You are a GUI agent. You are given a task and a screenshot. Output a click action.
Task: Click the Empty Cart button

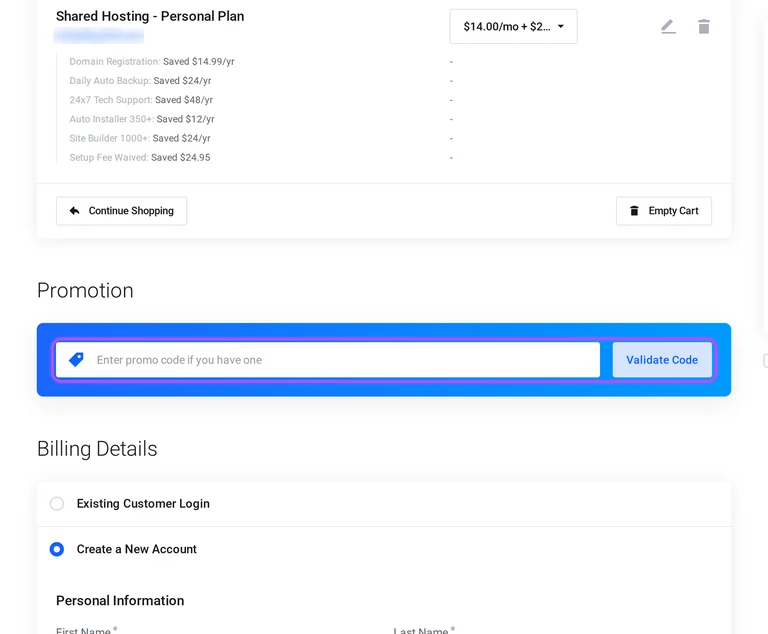coord(664,211)
